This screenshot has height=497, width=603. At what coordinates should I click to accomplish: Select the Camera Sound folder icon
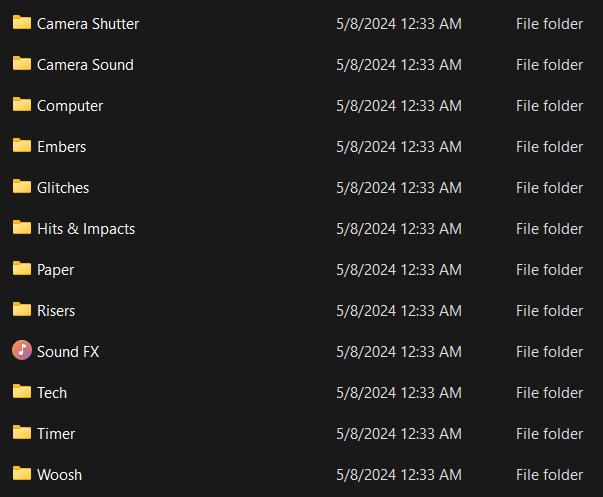22,63
